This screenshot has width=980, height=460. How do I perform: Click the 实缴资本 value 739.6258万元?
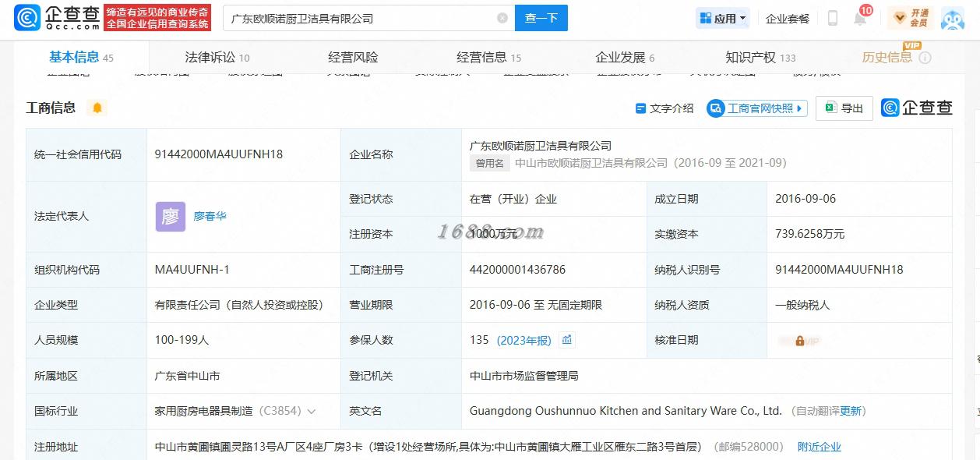[x=810, y=234]
